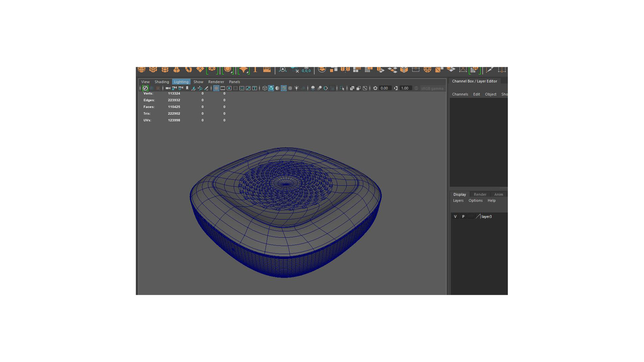Open the sRGB gamma view transform dropdown
This screenshot has height=362, width=644.
tap(432, 88)
